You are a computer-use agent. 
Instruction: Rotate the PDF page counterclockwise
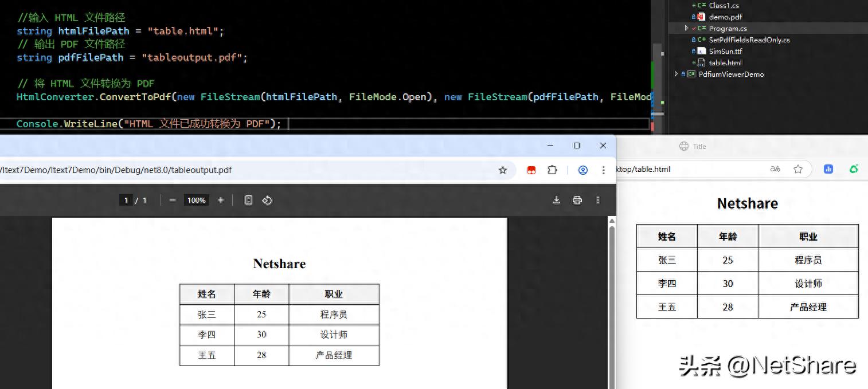point(267,200)
